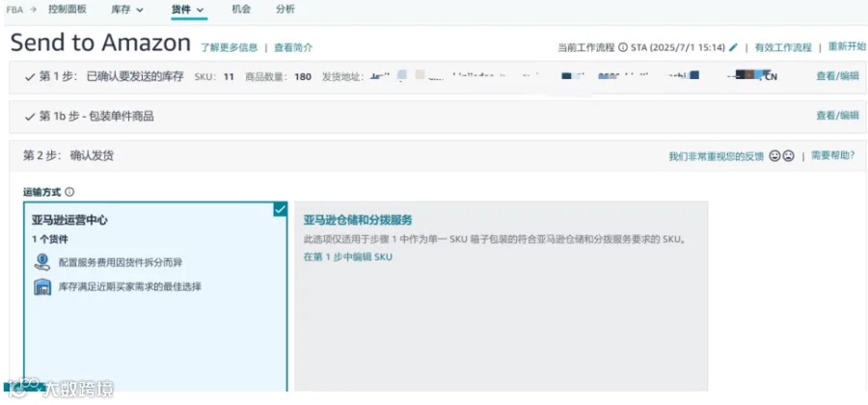
Task: Click the warehouse icon beside 库存满足近期买家需求
Action: (x=42, y=287)
